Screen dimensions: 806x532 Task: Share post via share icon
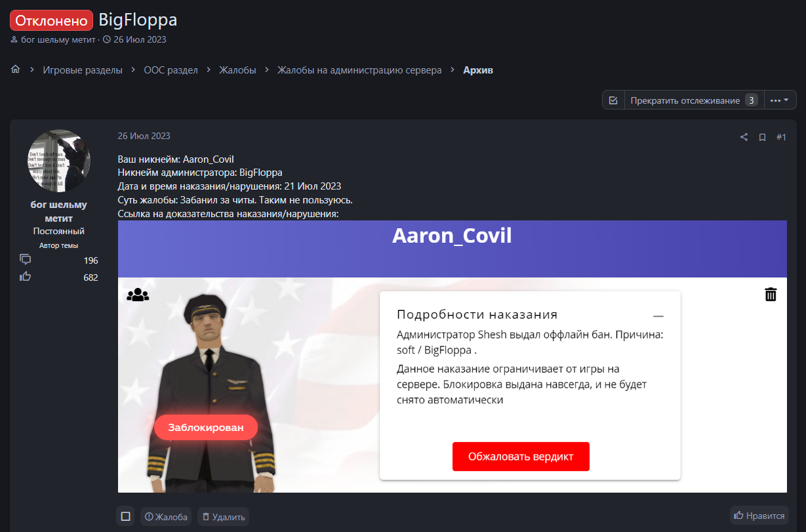point(744,137)
